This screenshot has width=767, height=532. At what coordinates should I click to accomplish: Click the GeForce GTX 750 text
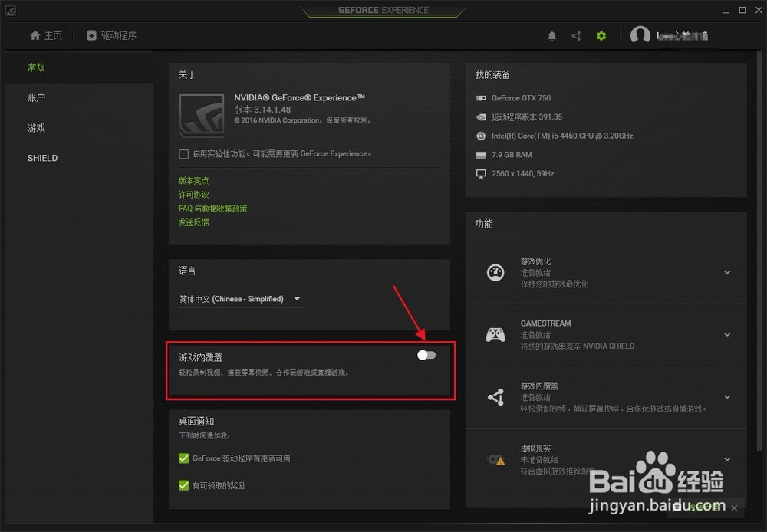[x=521, y=98]
